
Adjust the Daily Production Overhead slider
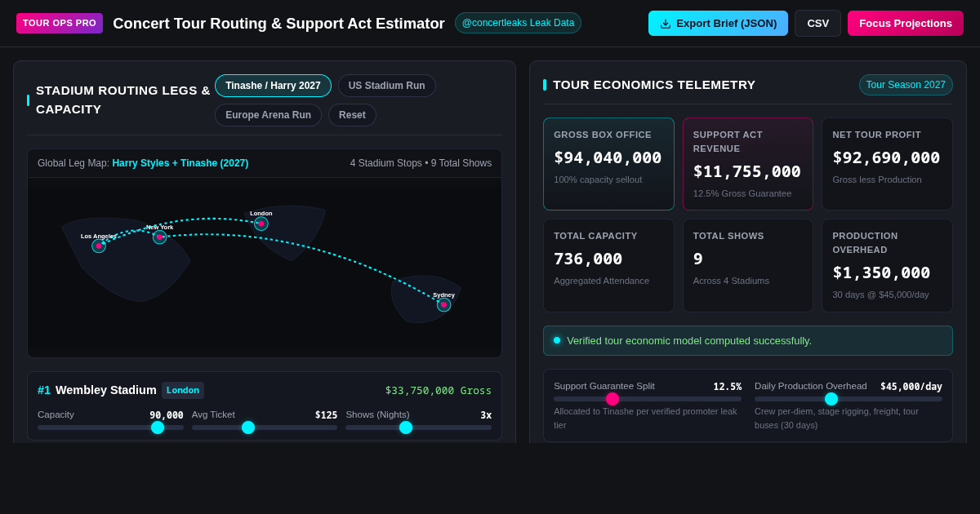(848, 399)
